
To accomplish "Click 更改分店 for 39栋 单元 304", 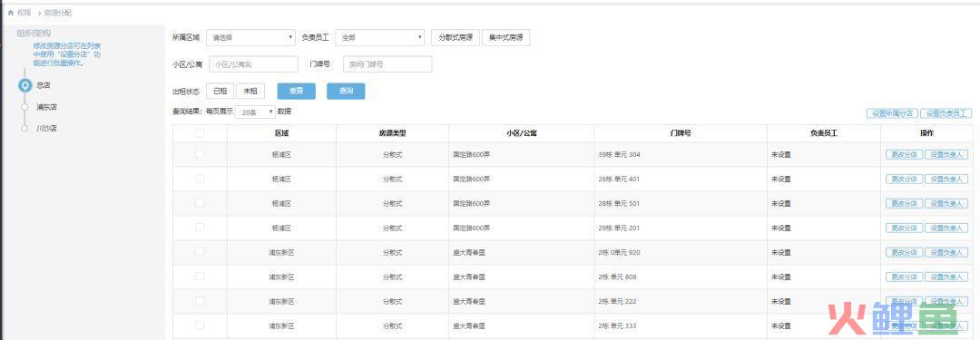I will coord(904,154).
